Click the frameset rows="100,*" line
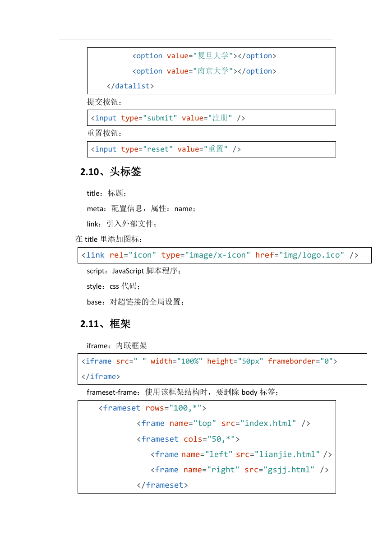The width and height of the screenshot is (392, 554). [152, 408]
